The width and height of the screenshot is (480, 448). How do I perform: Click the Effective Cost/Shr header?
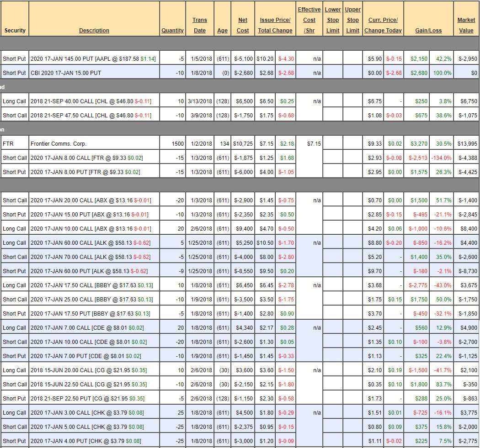(x=309, y=20)
